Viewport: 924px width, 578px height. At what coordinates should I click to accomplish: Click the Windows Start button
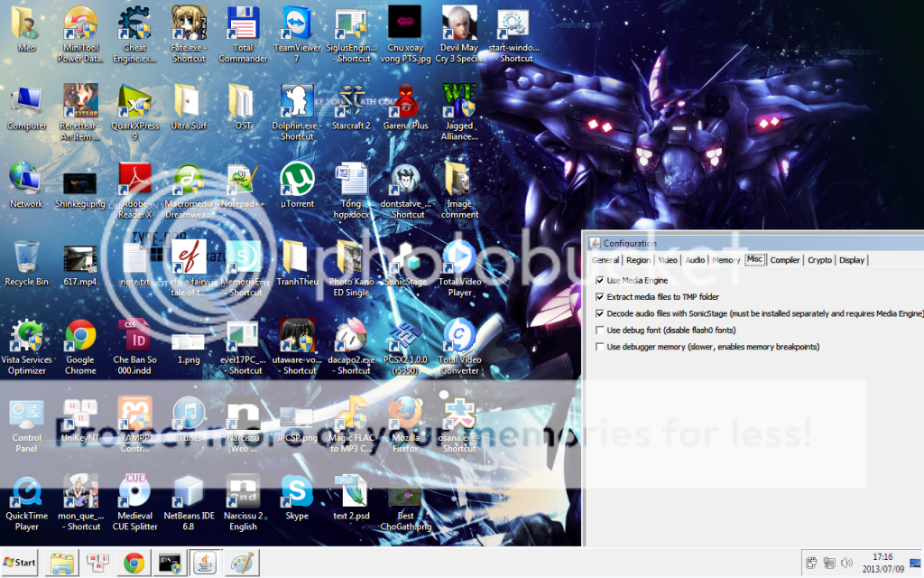click(20, 563)
